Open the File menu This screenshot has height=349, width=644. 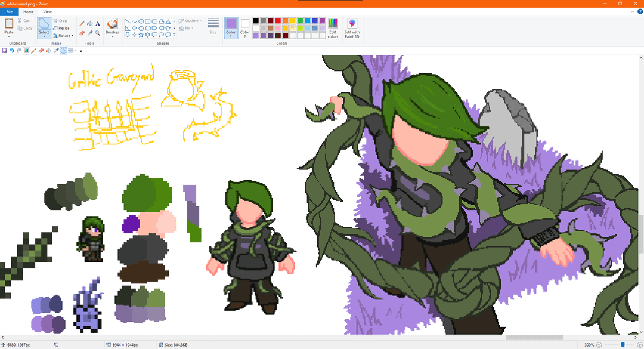coord(9,11)
